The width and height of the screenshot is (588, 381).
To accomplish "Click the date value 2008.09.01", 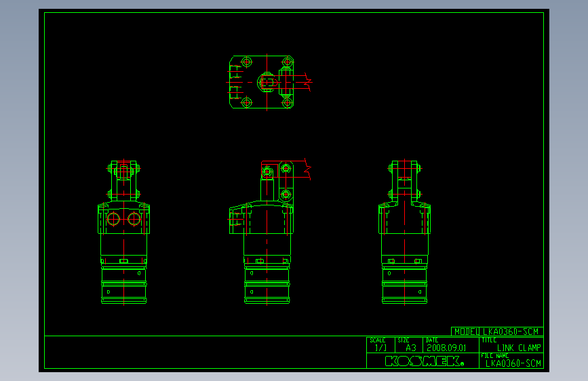I will (446, 348).
